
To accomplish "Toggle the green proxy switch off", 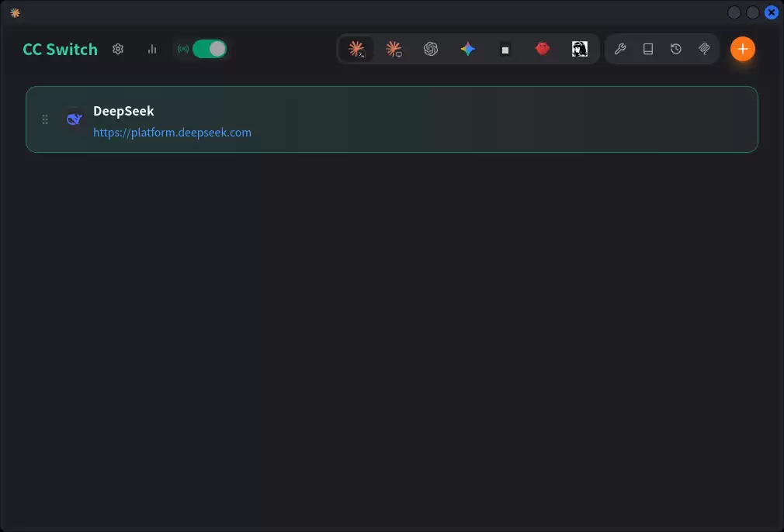I will coord(210,49).
